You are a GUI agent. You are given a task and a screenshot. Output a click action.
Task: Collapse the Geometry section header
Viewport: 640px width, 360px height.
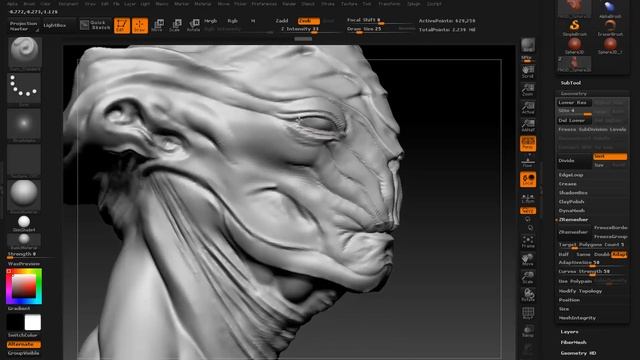(x=574, y=93)
